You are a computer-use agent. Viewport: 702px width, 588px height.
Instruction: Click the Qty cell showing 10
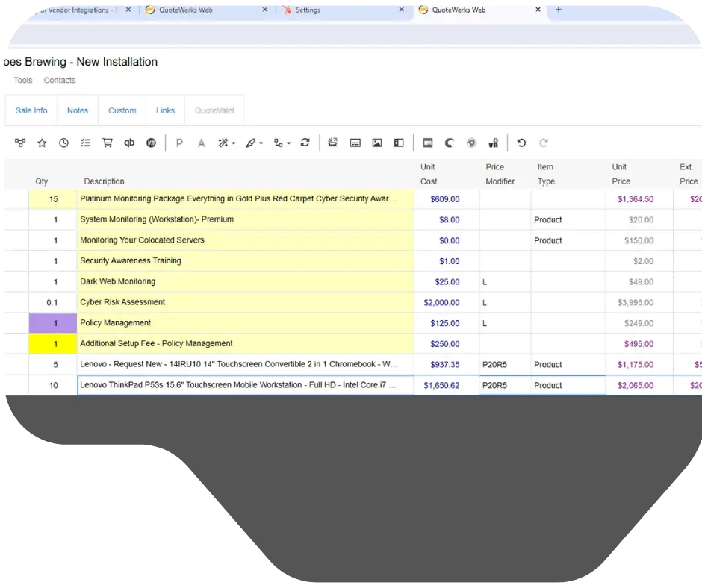pos(53,385)
